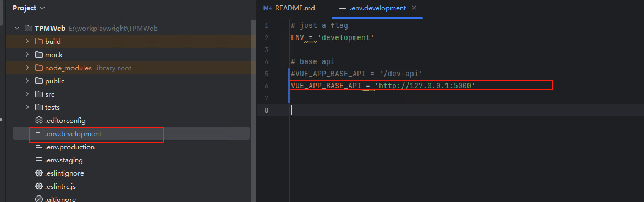644x202 pixels.
Task: Close the .env.development tab
Action: click(x=414, y=8)
